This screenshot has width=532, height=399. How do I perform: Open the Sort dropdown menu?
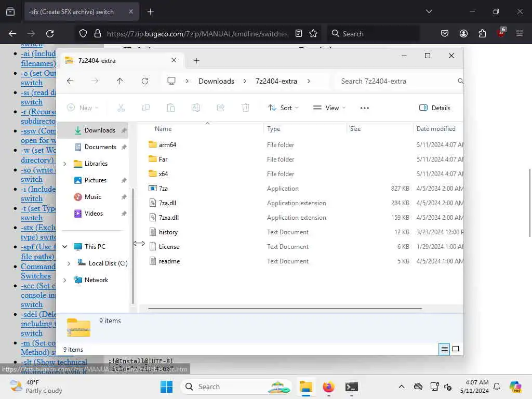coord(283,108)
